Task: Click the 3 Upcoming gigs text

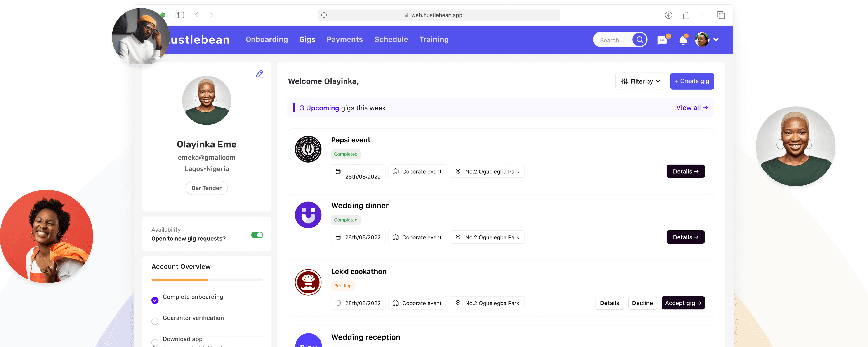Action: point(342,108)
